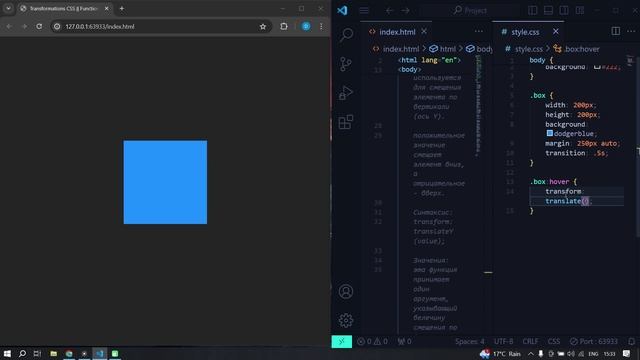Open Remote Window button in status bar
Screen dimensions: 640x360
click(x=342, y=341)
